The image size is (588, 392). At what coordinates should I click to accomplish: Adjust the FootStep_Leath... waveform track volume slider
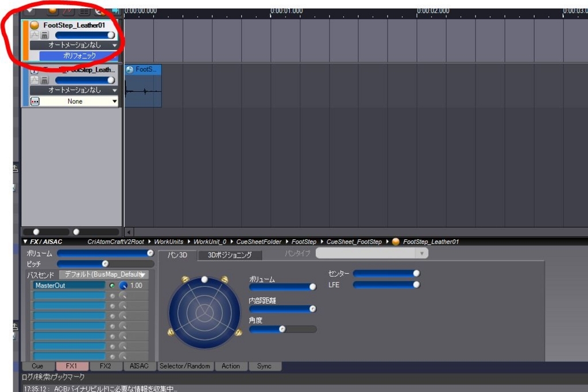click(85, 80)
